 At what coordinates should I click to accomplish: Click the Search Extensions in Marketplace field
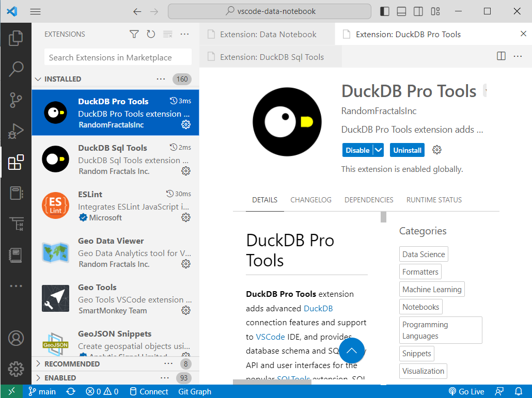[x=118, y=57]
